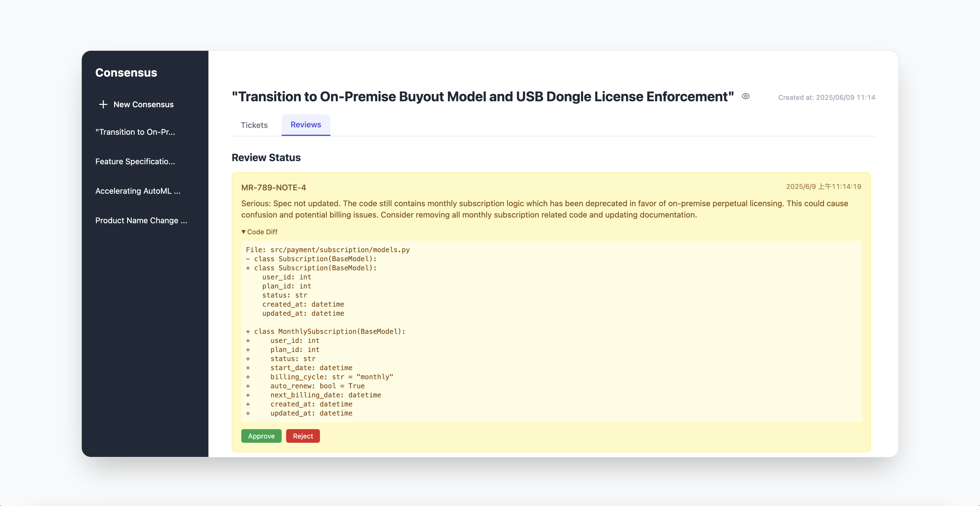Click the "Serious: Spec not updated" description text
This screenshot has height=506, width=980.
point(544,209)
